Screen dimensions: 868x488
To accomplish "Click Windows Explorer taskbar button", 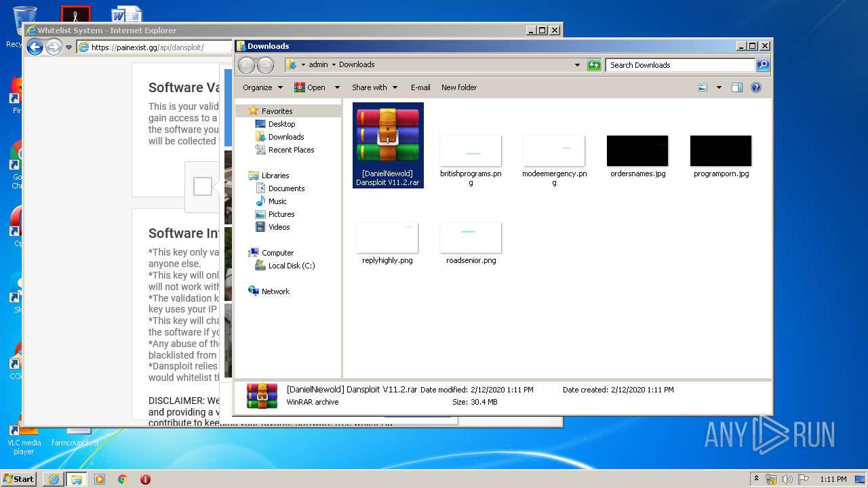I will (77, 479).
